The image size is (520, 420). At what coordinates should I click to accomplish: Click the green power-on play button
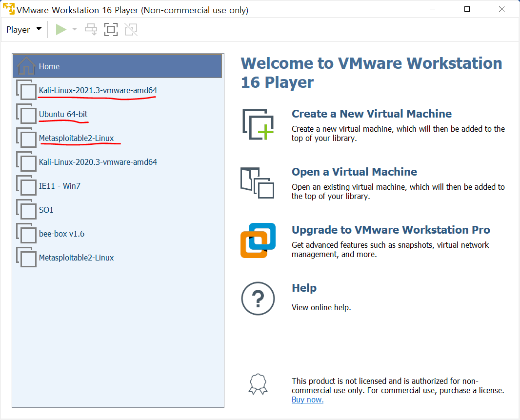(61, 30)
